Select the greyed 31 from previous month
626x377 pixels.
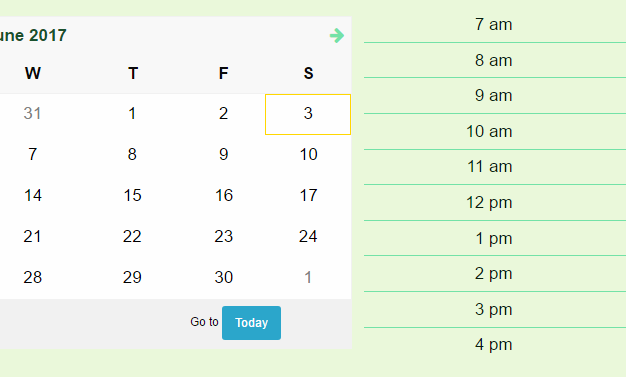pos(32,113)
